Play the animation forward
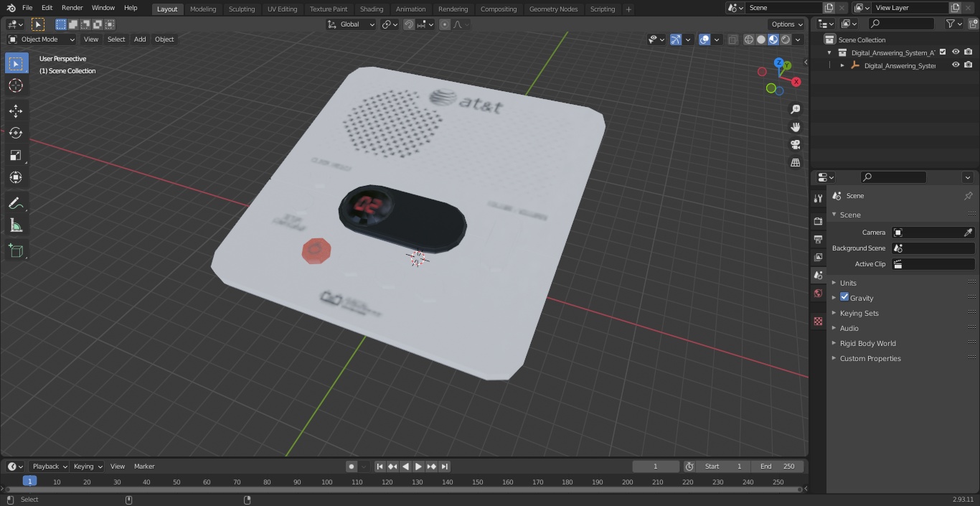Screen dimensions: 980x506 (418, 467)
